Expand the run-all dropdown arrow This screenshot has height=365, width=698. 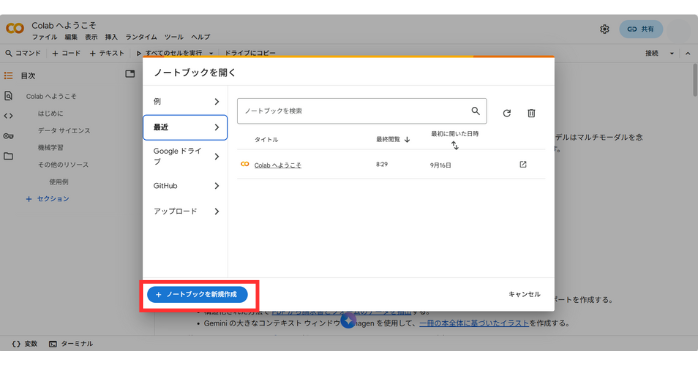[211, 53]
